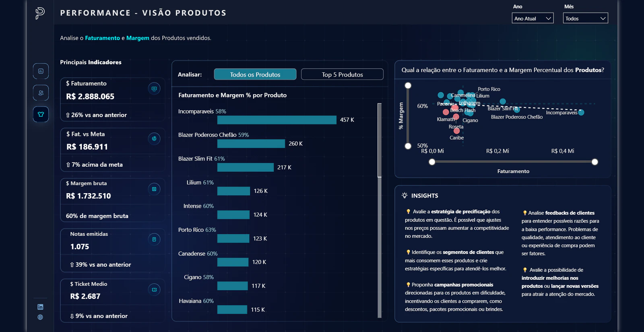Click the 'Faturamento e Margem % por Produto' title
This screenshot has width=644, height=332.
[233, 95]
